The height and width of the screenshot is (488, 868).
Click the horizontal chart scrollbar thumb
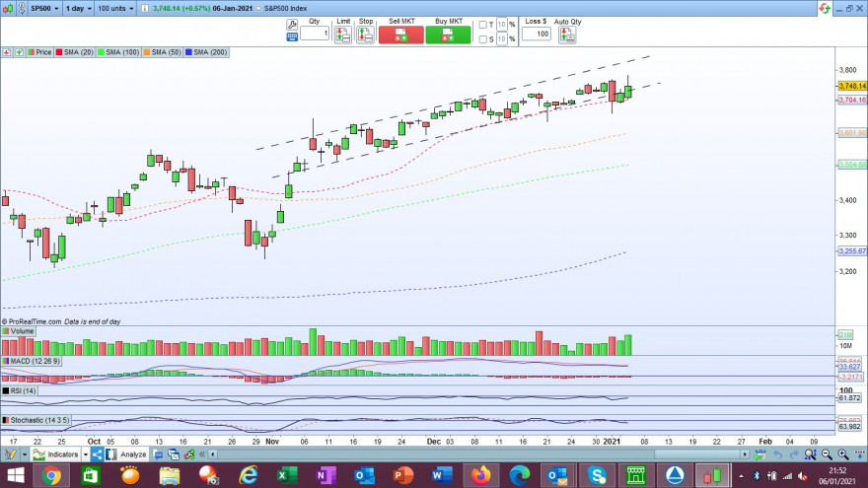(699, 454)
